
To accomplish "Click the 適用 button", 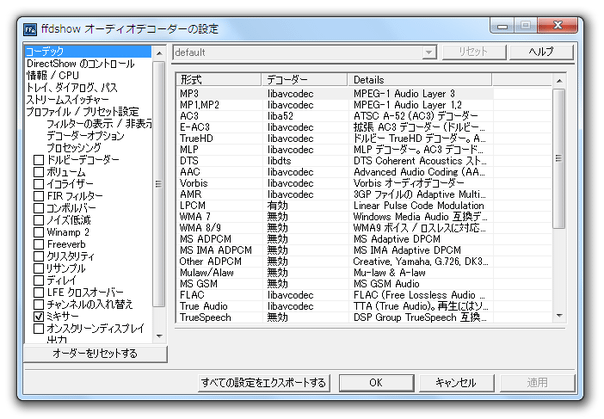I will (537, 383).
